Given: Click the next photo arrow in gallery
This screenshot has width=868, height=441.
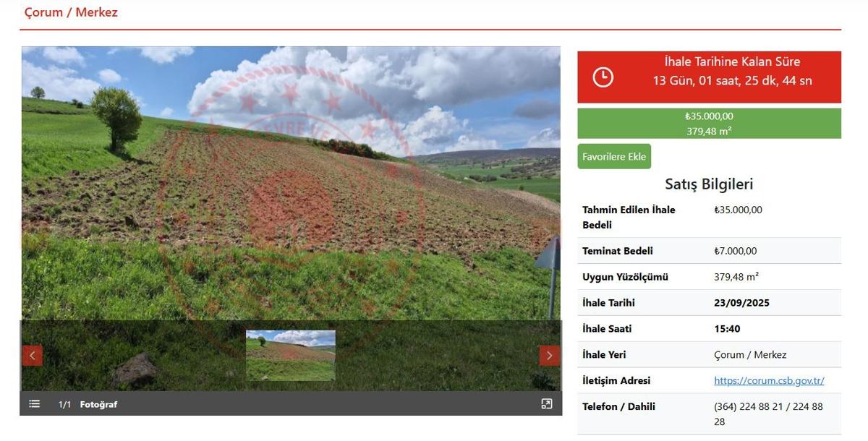Looking at the screenshot, I should point(549,356).
